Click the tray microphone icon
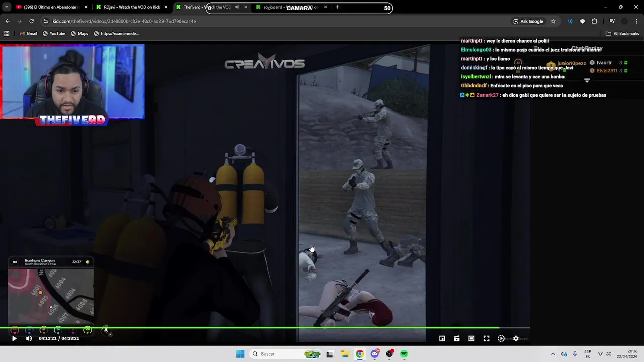This screenshot has height=362, width=644. click(575, 354)
